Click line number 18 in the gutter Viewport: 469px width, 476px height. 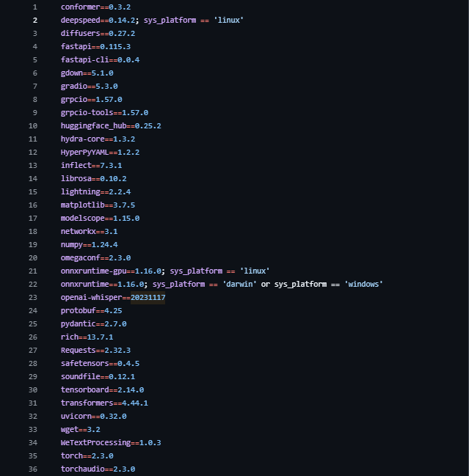pyautogui.click(x=32, y=231)
